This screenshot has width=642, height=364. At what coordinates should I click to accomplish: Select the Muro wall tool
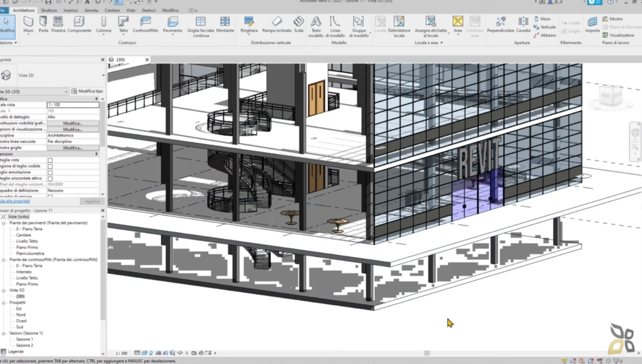28,24
